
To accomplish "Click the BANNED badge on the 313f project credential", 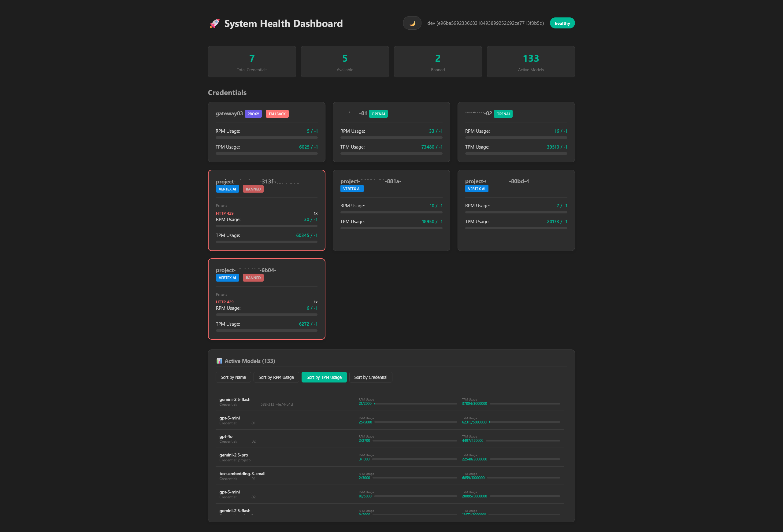I will point(253,189).
